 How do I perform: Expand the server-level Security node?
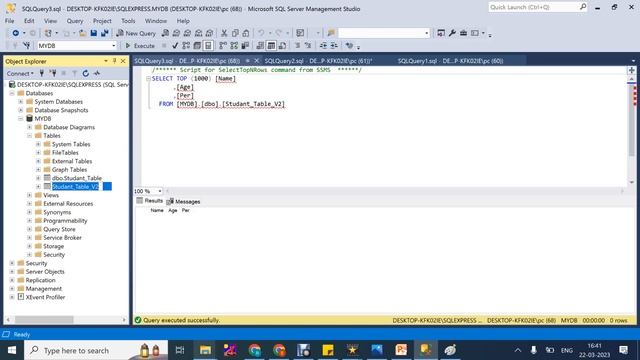point(12,263)
